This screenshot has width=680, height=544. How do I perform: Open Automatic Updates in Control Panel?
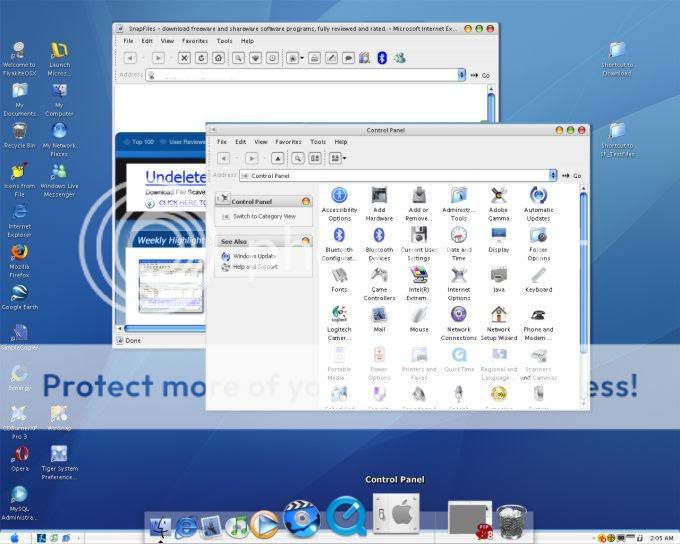pos(538,195)
